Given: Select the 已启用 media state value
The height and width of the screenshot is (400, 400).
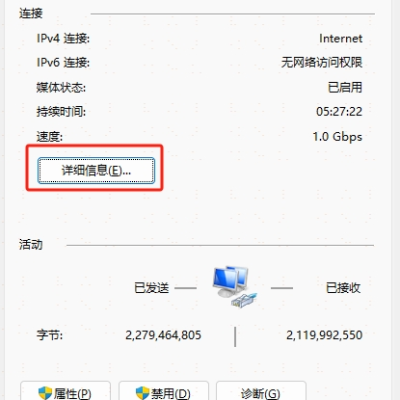Looking at the screenshot, I should (x=345, y=87).
